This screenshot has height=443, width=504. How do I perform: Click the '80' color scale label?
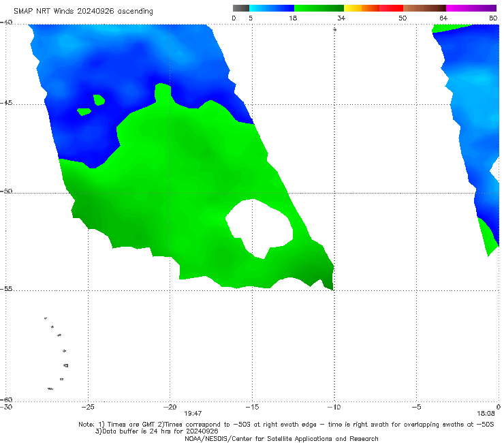coord(493,18)
